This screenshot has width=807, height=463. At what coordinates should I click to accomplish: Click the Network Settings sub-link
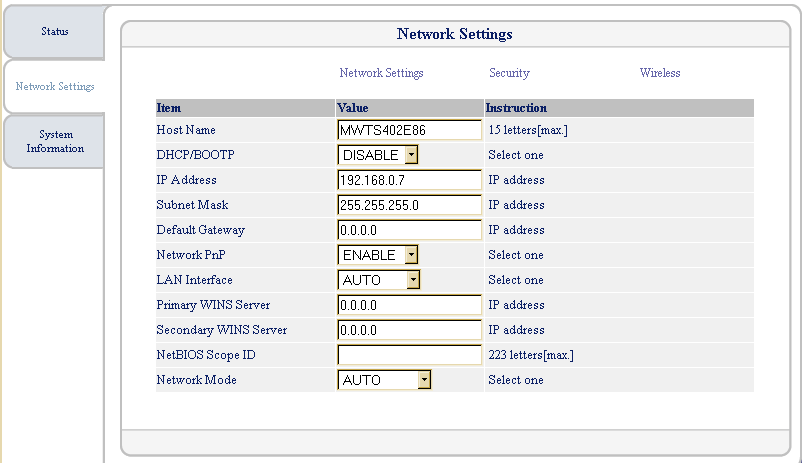tap(381, 73)
